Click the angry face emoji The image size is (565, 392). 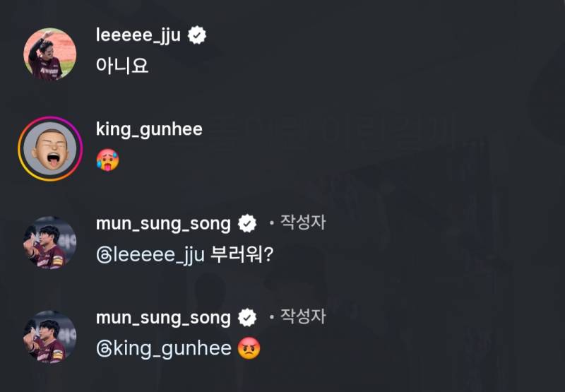[x=249, y=348]
